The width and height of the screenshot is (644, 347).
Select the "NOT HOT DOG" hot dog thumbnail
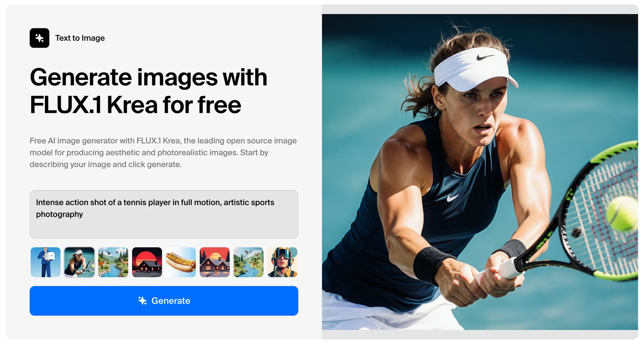coord(181,262)
